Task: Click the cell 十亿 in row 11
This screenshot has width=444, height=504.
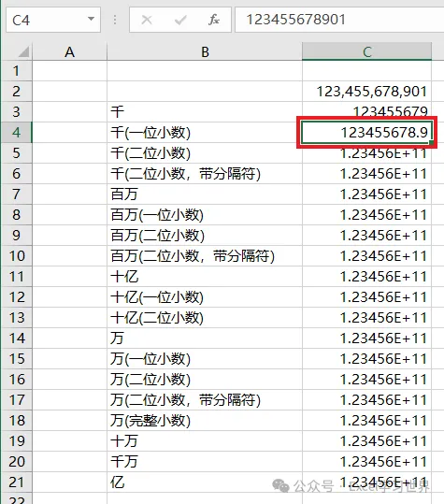Action: 205,277
